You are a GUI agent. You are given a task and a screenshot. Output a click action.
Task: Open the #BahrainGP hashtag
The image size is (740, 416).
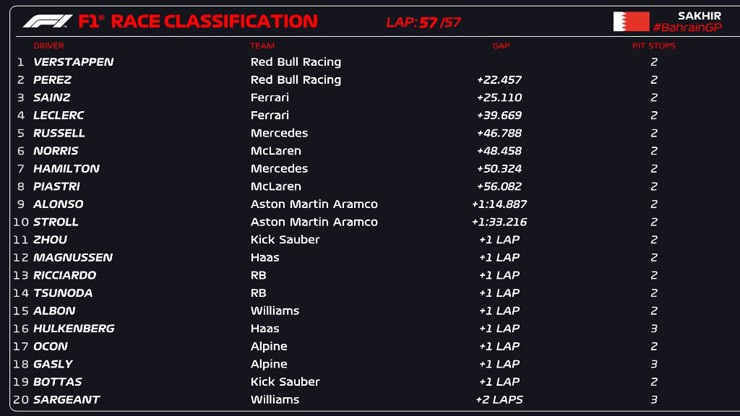(687, 28)
